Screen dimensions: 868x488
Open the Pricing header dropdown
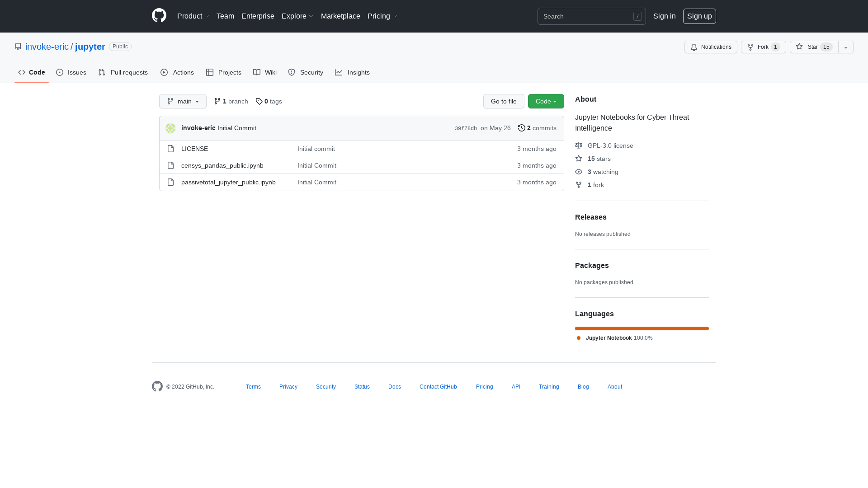click(382, 16)
